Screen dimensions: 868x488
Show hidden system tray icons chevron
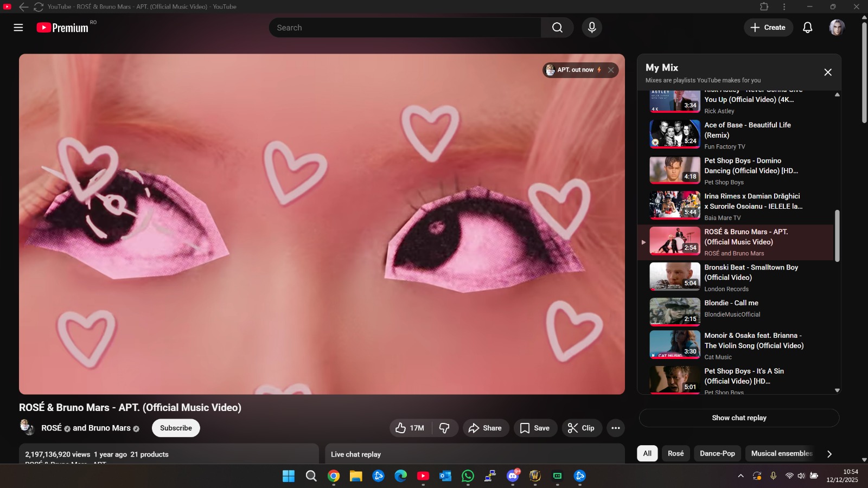point(741,476)
